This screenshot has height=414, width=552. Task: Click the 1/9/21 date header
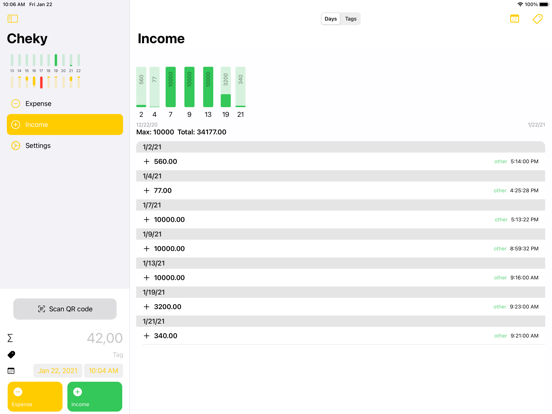tap(340, 234)
